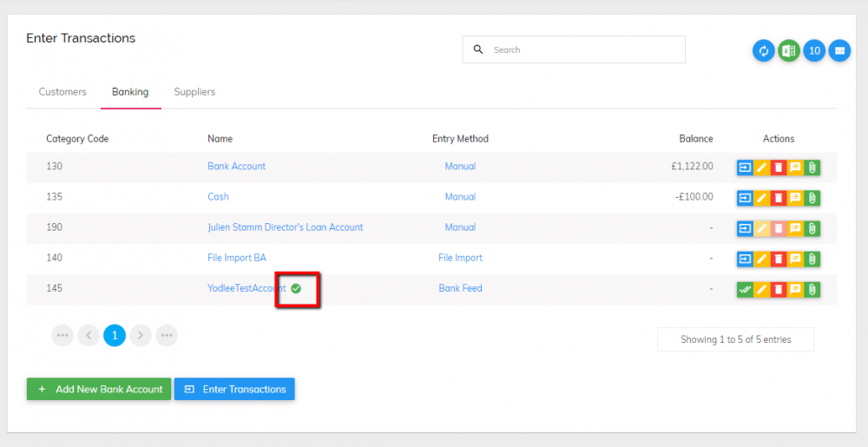Focus the Search input field
This screenshot has width=868, height=447.
coord(574,49)
